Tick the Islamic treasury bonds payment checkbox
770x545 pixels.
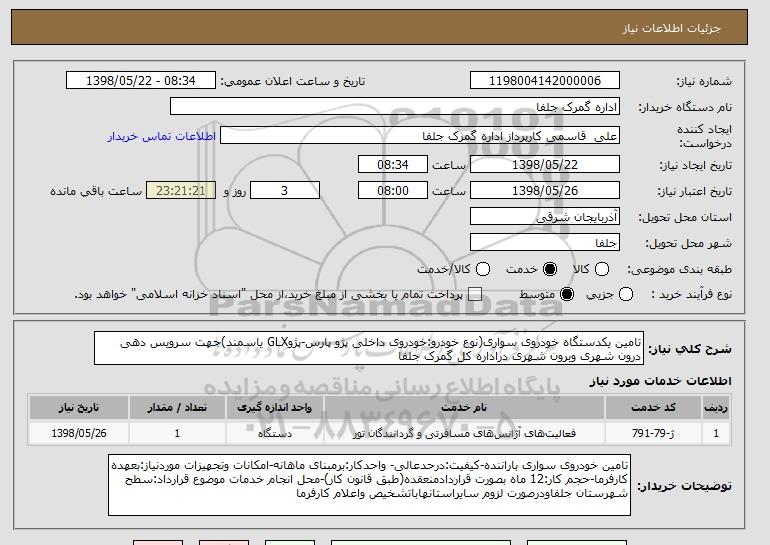pyautogui.click(x=475, y=295)
